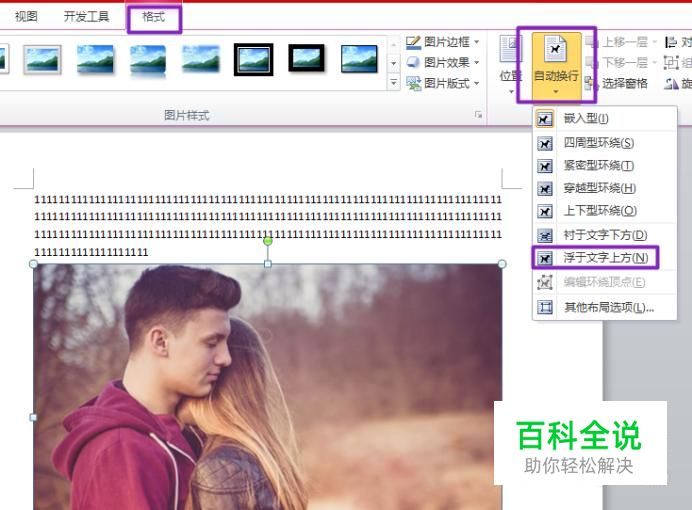Click the 选择窗格 icon
This screenshot has width=692, height=510.
pyautogui.click(x=590, y=83)
